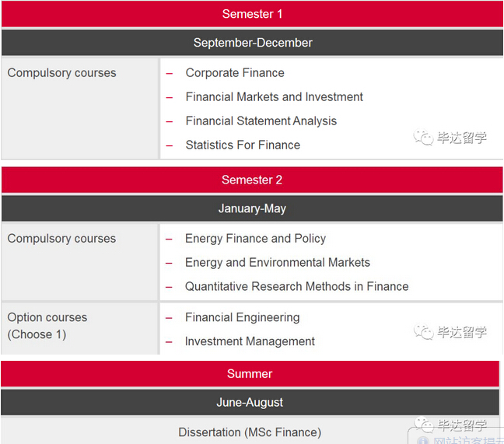Viewport: 504px width, 444px height.
Task: Open Financial Markets and Investment course
Action: pyautogui.click(x=275, y=97)
